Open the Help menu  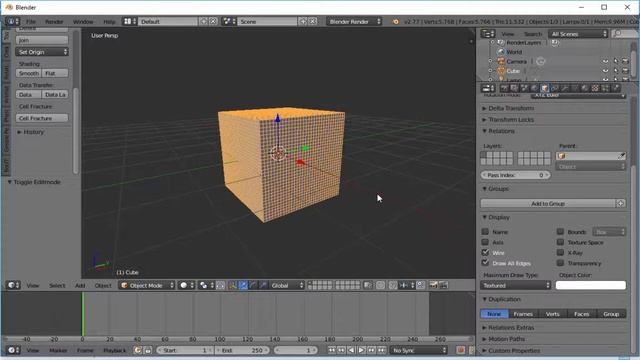pos(109,21)
